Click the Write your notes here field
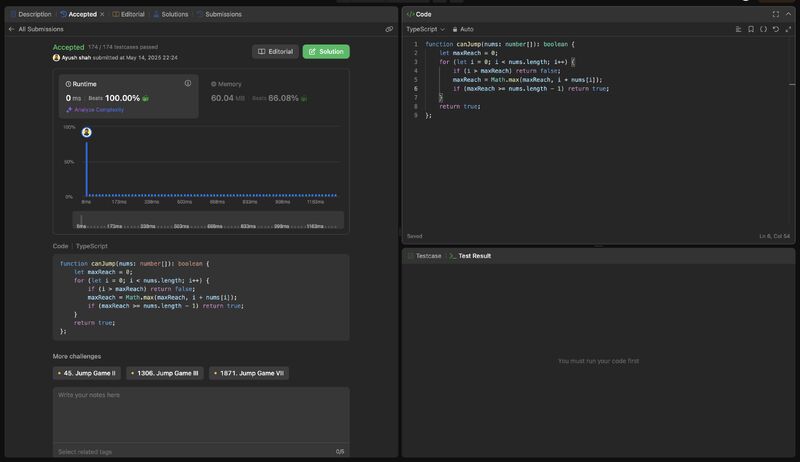 coord(201,415)
